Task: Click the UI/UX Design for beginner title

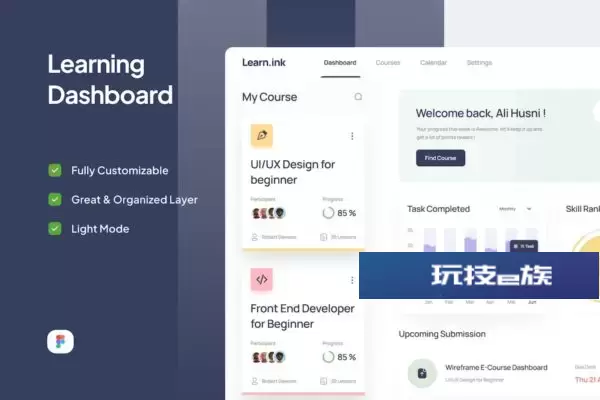Action: point(293,172)
